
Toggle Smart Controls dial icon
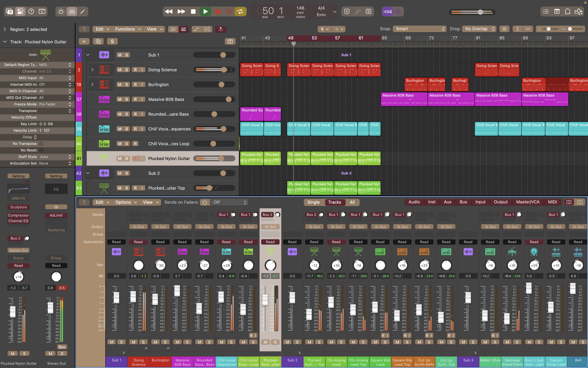click(61, 11)
